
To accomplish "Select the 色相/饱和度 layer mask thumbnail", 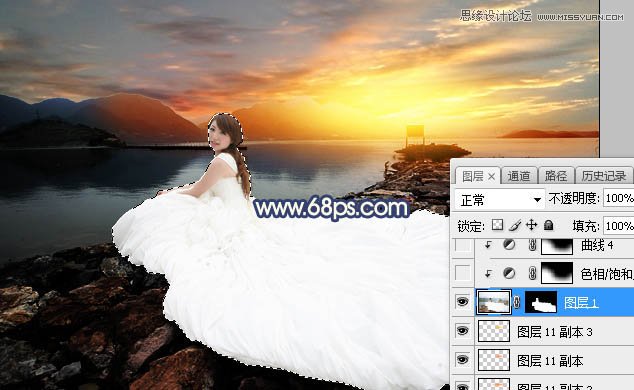I will point(557,273).
